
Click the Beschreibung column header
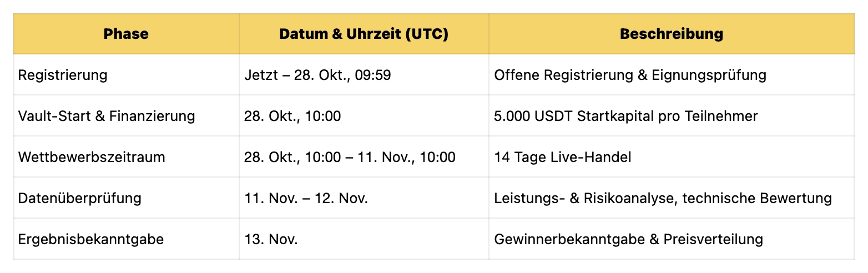[x=671, y=34]
